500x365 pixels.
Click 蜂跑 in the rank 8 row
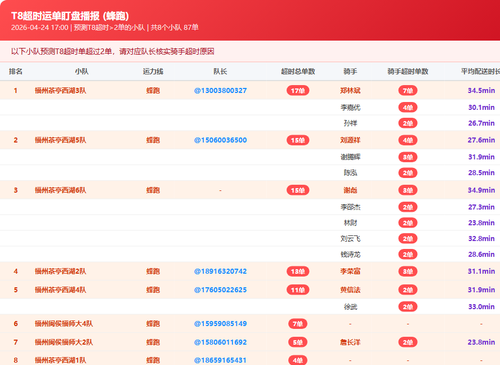pos(153,360)
